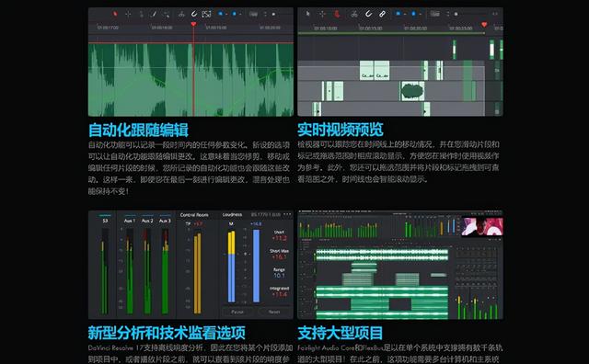Click the red playhead marker on right timeline ruler
Image resolution: width=589 pixels, height=364 pixels.
coord(484,25)
